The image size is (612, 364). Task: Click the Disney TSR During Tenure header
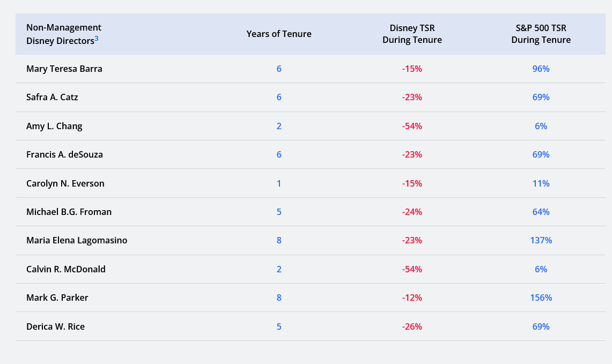point(412,34)
